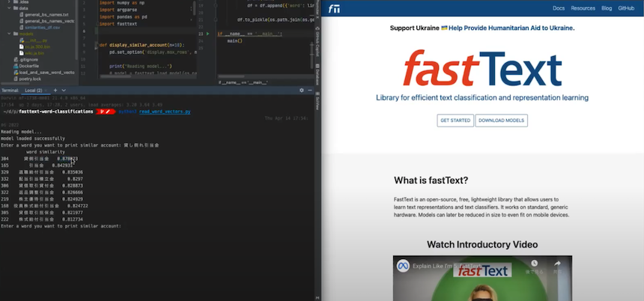Add a new terminal session tab

click(x=55, y=91)
